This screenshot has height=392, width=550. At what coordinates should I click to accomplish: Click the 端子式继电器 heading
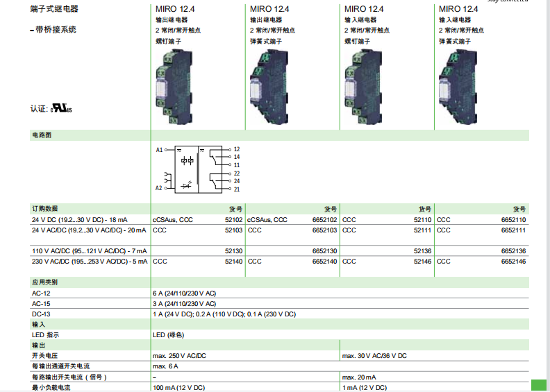coord(54,9)
